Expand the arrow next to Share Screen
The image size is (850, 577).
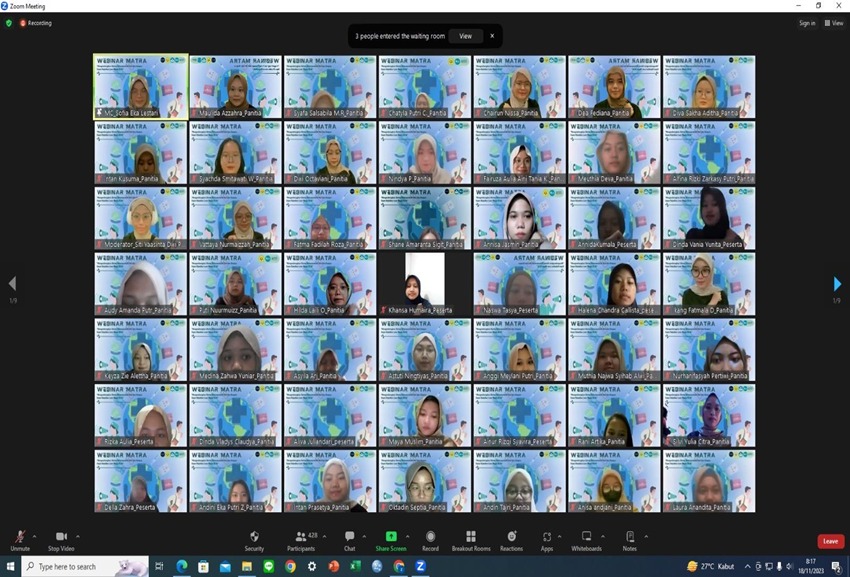point(407,536)
